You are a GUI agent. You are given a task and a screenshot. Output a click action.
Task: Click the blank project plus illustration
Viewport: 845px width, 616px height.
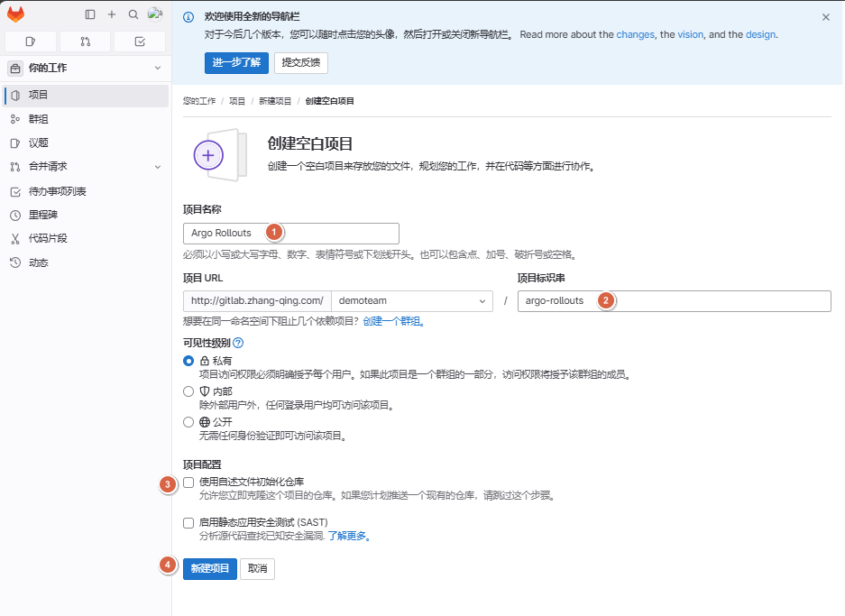pyautogui.click(x=220, y=155)
